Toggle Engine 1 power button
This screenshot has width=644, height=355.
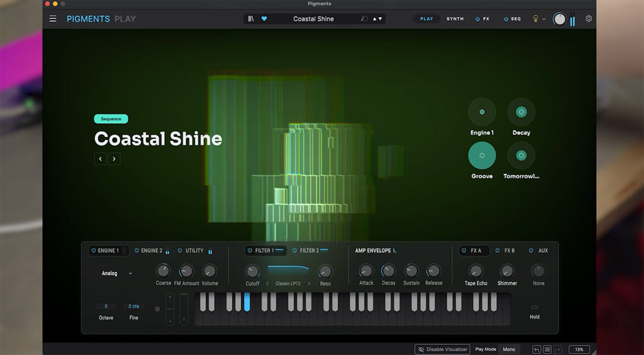click(94, 250)
